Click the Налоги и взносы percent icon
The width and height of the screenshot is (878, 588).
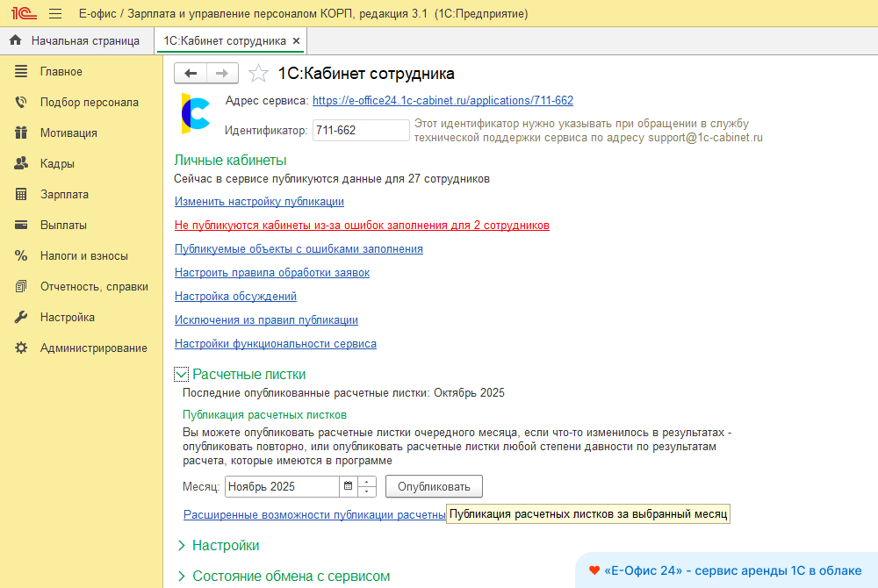(21, 255)
